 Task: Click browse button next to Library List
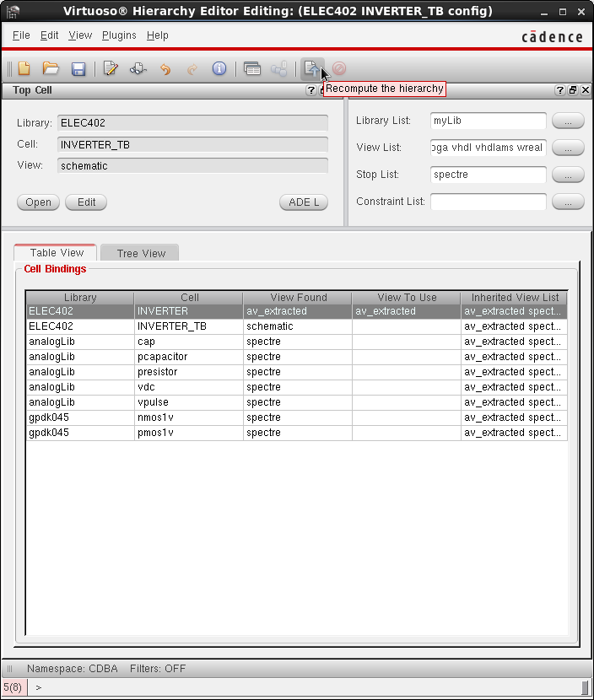pos(568,121)
